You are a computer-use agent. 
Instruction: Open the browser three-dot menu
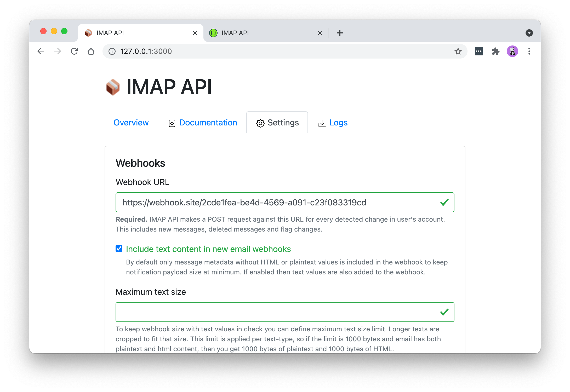pyautogui.click(x=529, y=51)
